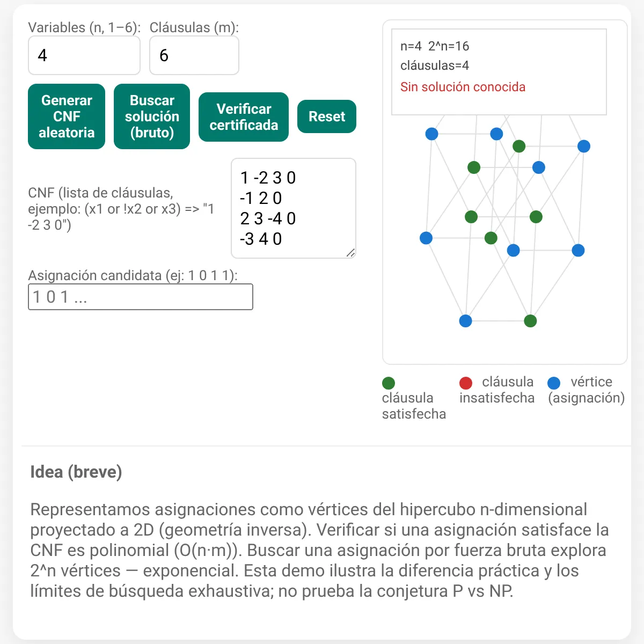Focus the Cláusulas (m) number field

[x=194, y=55]
